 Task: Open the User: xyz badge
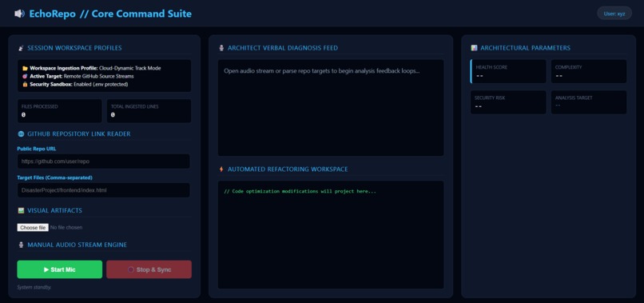614,14
